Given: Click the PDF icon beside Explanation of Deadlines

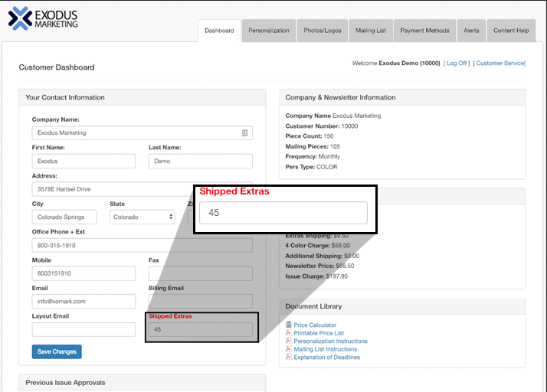Looking at the screenshot, I should click(x=289, y=357).
